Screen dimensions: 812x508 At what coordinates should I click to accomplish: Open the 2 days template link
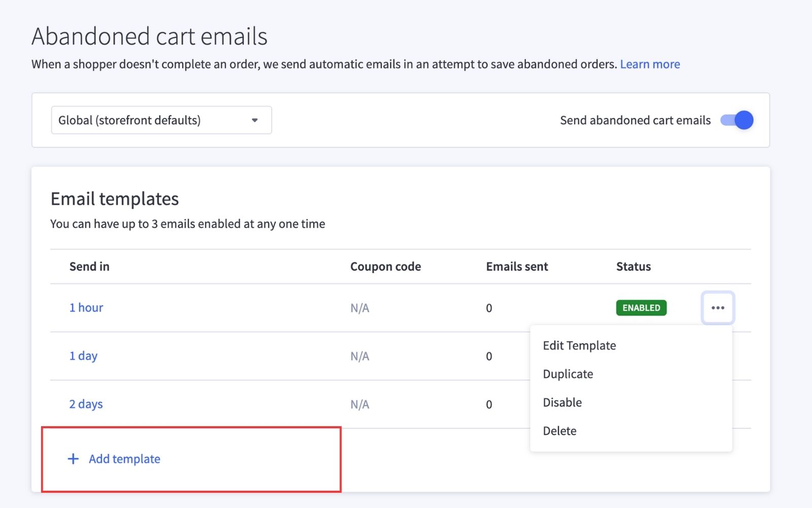(86, 404)
